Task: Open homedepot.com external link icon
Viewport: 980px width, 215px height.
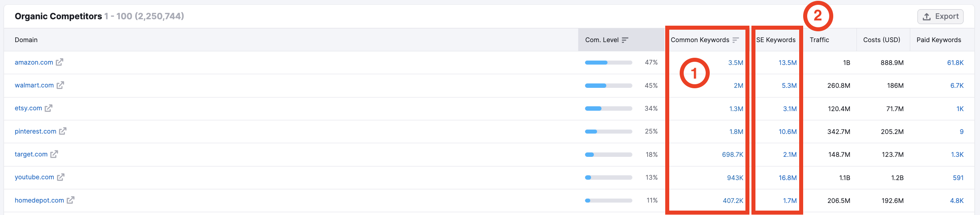Action: [x=71, y=200]
